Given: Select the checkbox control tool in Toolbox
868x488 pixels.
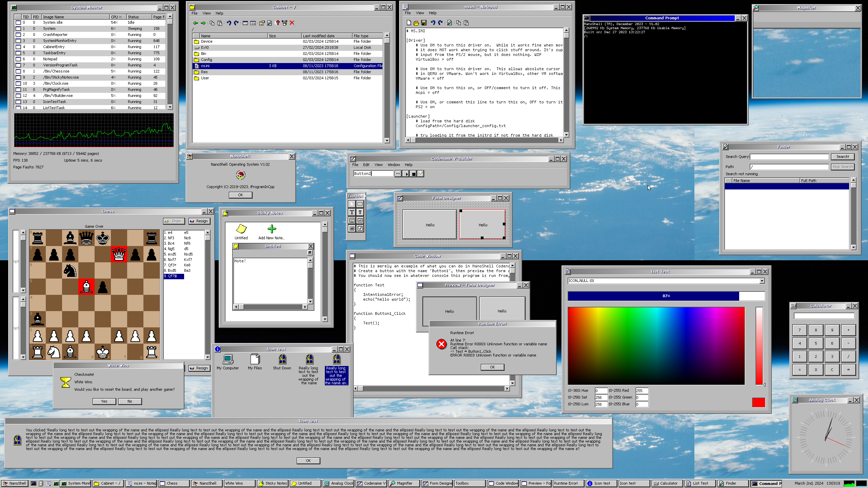Looking at the screenshot, I should pyautogui.click(x=360, y=228).
